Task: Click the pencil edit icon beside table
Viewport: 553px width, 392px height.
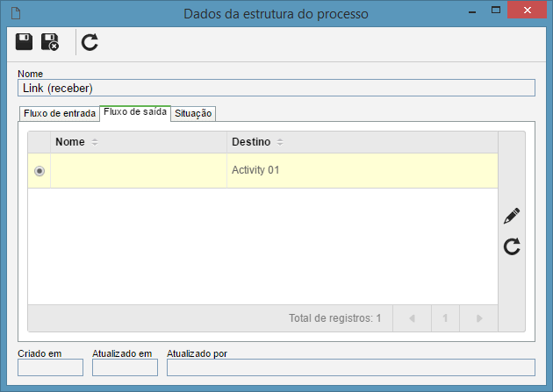Action: [x=512, y=216]
